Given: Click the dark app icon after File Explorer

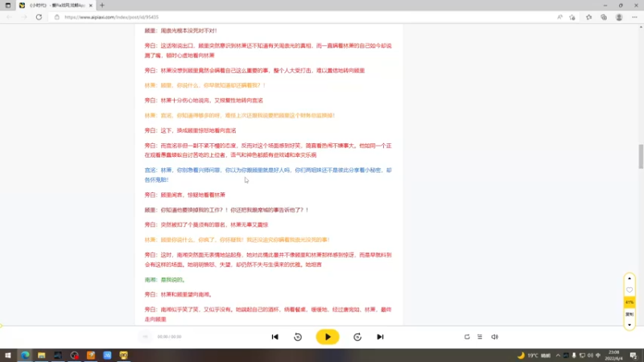Looking at the screenshot, I should point(57,356).
